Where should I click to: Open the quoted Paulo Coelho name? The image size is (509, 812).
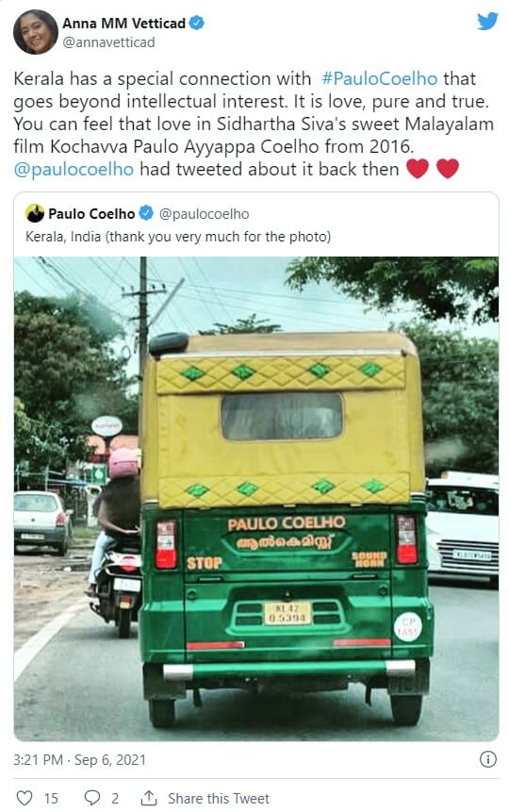point(91,213)
